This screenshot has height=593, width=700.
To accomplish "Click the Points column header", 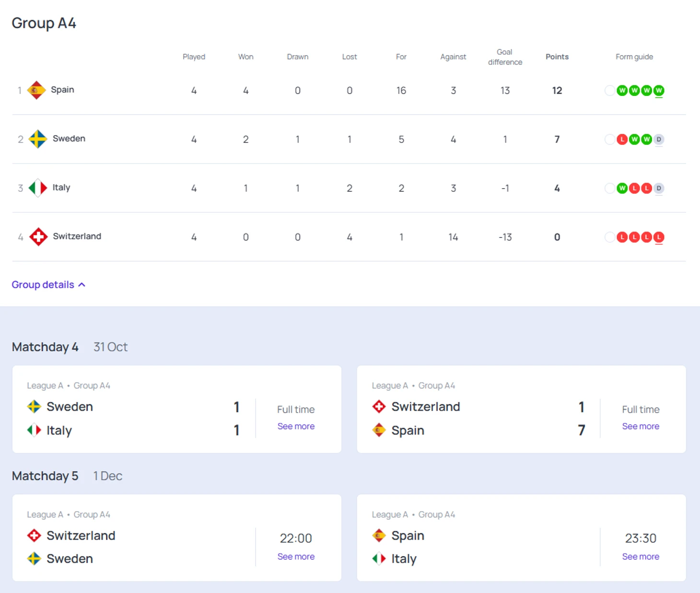I will click(x=557, y=57).
